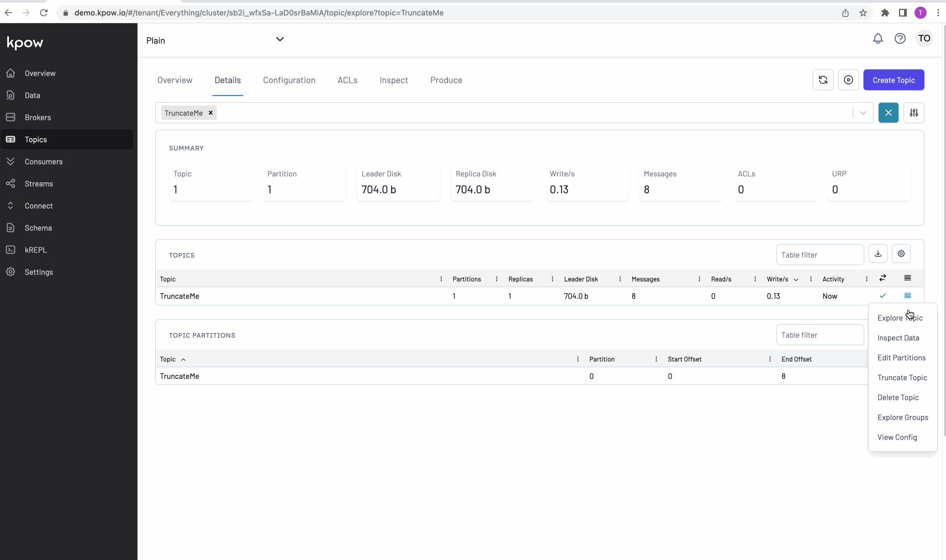
Task: Sort by the Write/s column header
Action: point(777,279)
